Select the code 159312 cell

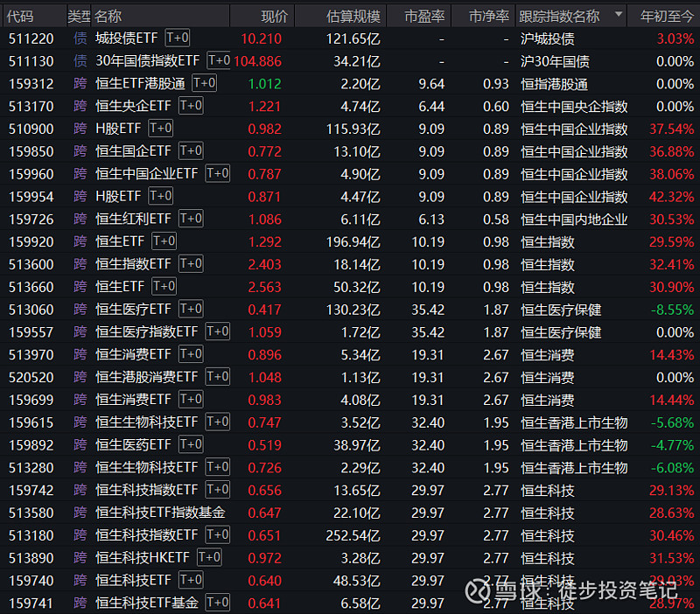click(x=31, y=84)
